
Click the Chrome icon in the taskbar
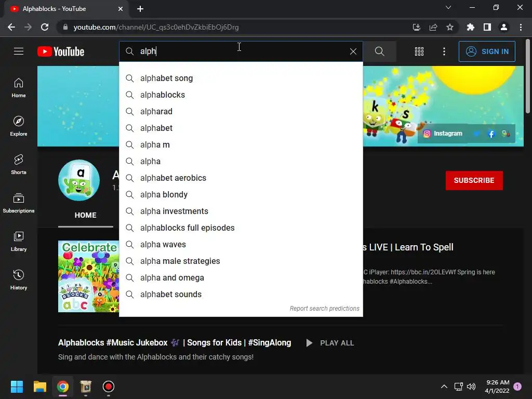(x=63, y=387)
